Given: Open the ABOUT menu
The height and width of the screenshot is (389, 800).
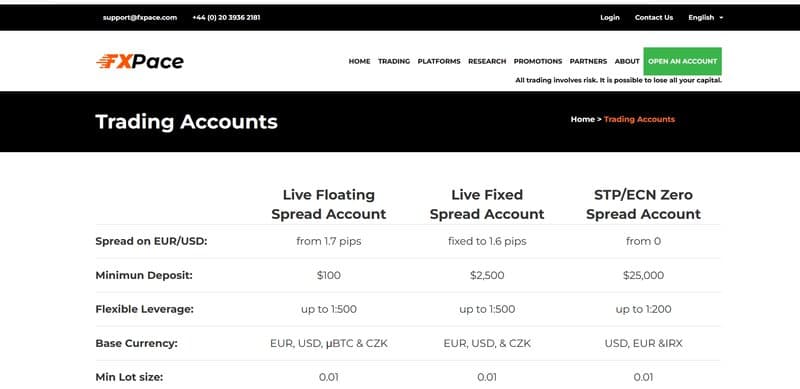Looking at the screenshot, I should [x=627, y=61].
